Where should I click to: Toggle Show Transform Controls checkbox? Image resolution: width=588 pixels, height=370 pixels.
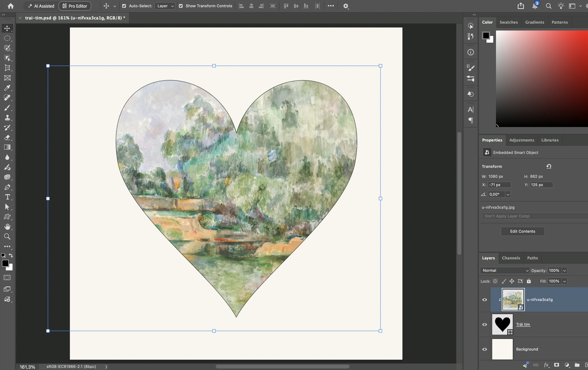(x=181, y=6)
